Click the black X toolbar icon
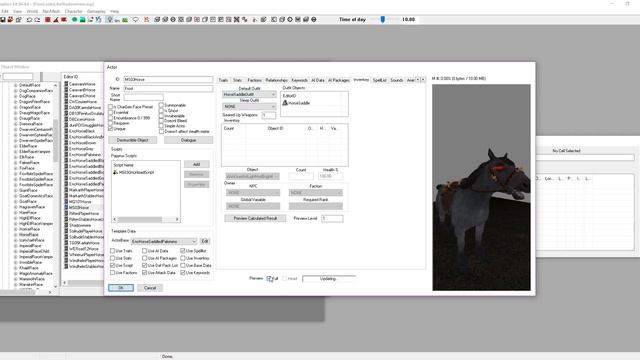Image resolution: width=640 pixels, height=360 pixels. [x=236, y=20]
